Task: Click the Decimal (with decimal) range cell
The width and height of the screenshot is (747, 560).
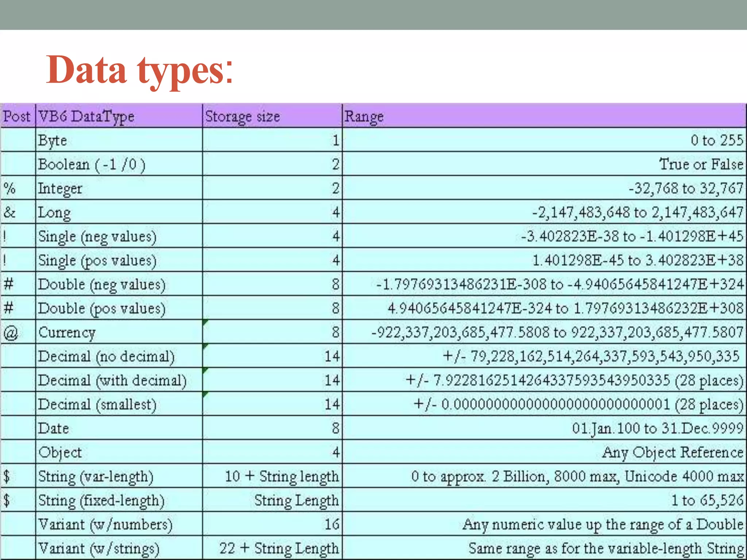Action: 545,380
